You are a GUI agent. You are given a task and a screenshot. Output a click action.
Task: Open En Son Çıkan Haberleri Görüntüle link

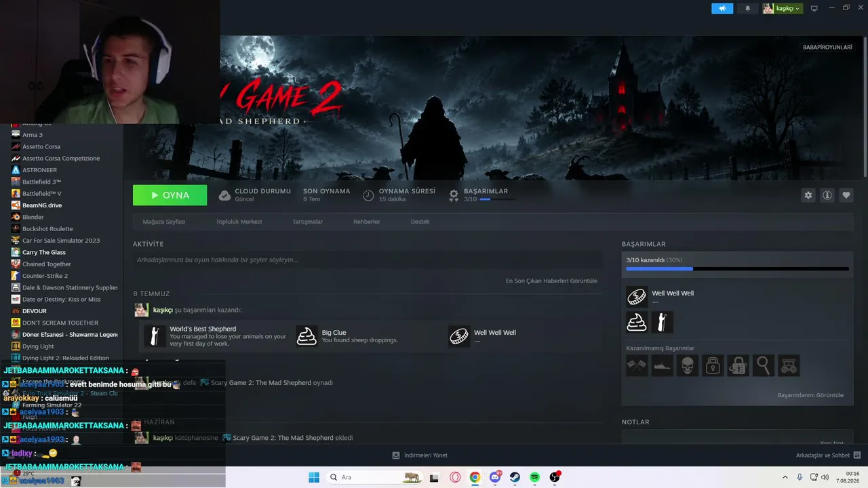(551, 281)
